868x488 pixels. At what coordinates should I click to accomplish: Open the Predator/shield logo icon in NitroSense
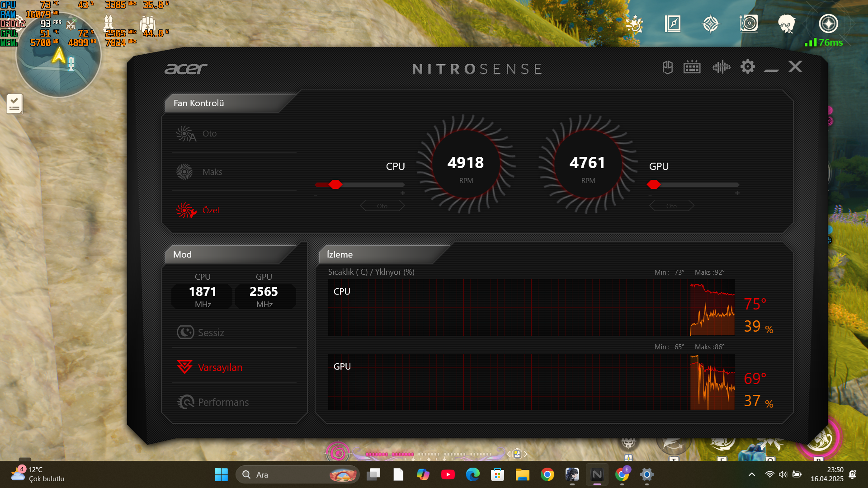pyautogui.click(x=668, y=67)
